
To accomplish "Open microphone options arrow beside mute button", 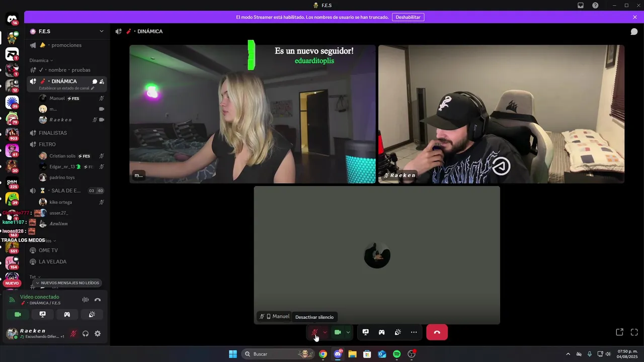I will pyautogui.click(x=325, y=332).
